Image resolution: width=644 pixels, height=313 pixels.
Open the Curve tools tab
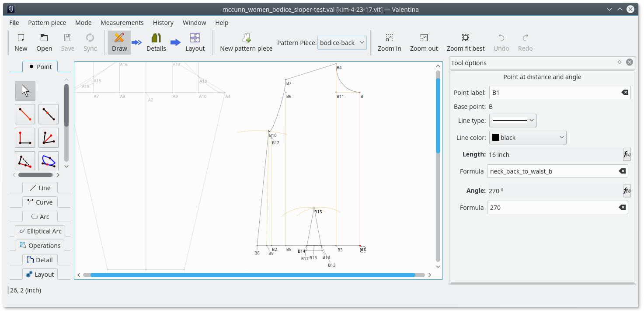pyautogui.click(x=40, y=202)
